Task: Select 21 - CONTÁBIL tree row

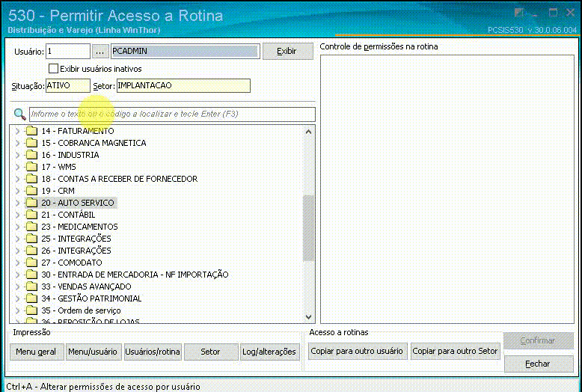Action: [x=68, y=215]
